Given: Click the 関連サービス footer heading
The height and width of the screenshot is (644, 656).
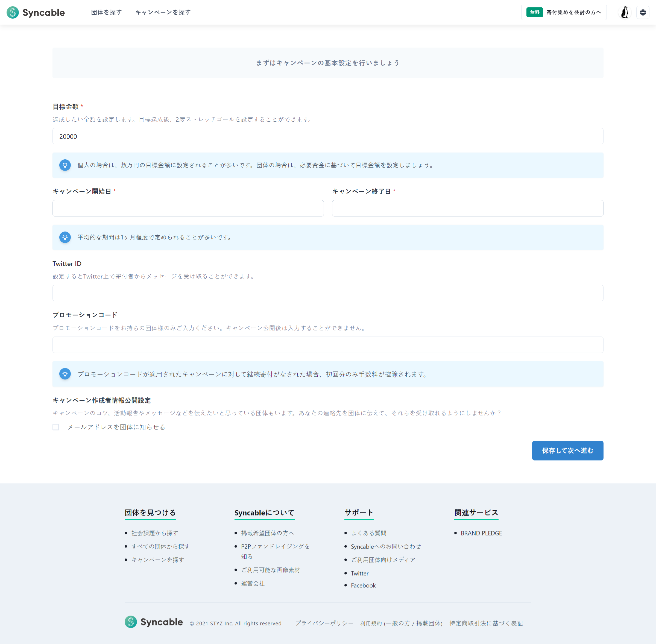Looking at the screenshot, I should [476, 513].
